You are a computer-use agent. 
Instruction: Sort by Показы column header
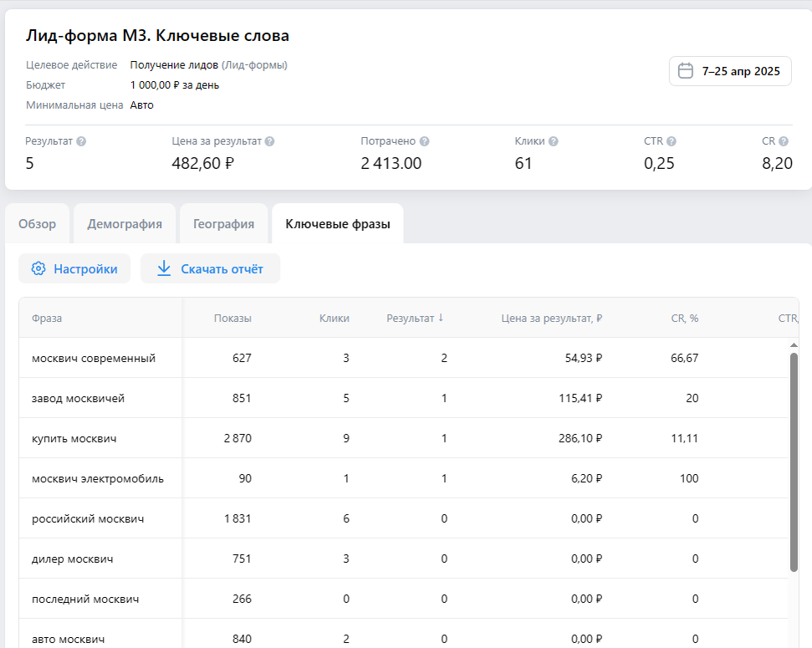[232, 318]
